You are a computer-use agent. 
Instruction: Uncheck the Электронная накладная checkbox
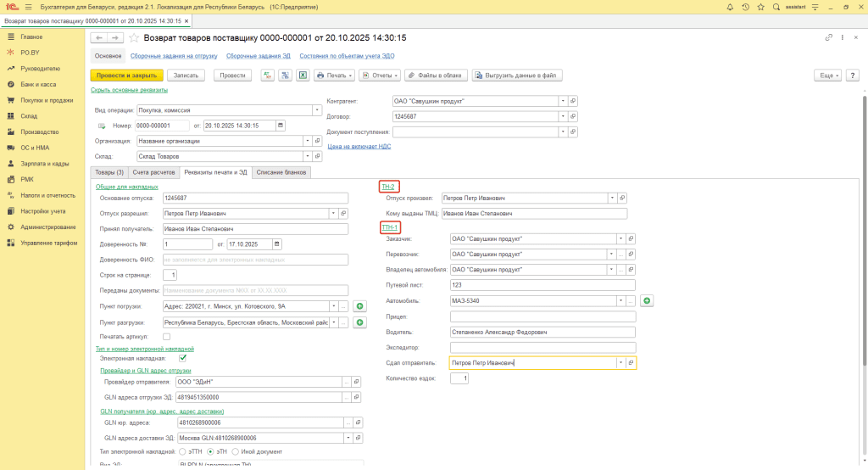coord(182,359)
